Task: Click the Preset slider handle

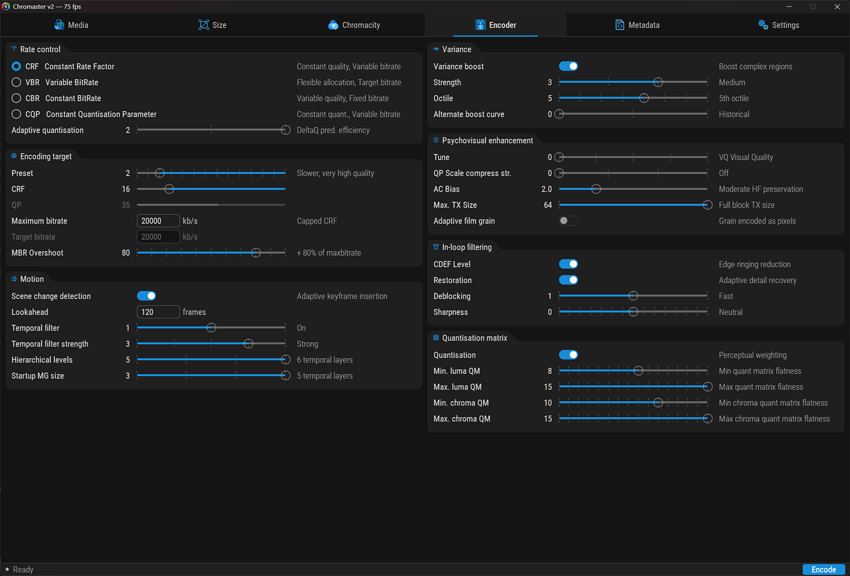Action: pos(159,173)
